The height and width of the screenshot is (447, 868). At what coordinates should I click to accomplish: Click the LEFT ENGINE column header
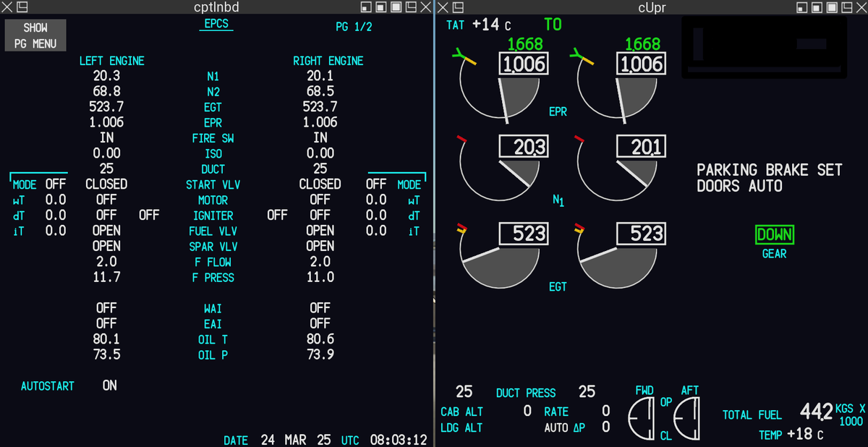coord(112,61)
